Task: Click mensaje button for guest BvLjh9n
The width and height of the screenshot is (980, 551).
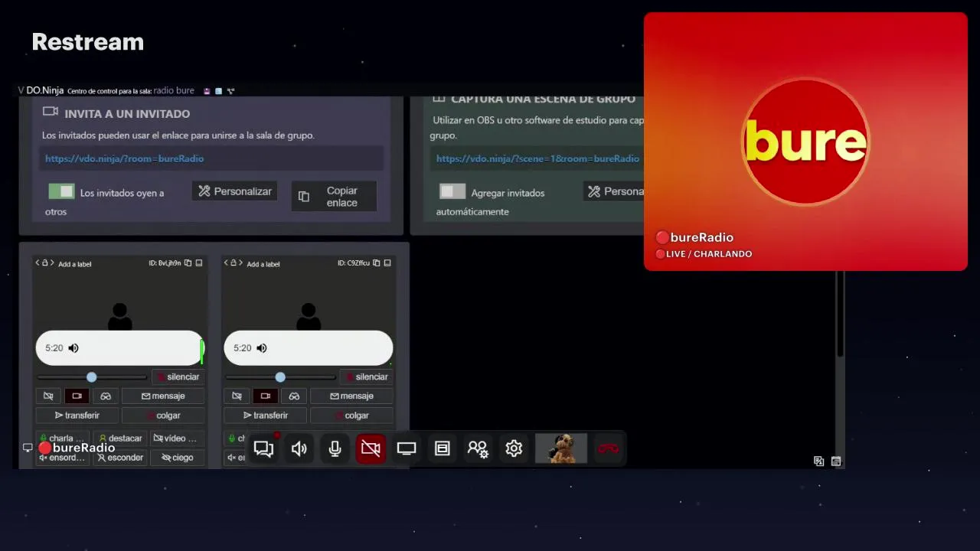Action: point(163,396)
